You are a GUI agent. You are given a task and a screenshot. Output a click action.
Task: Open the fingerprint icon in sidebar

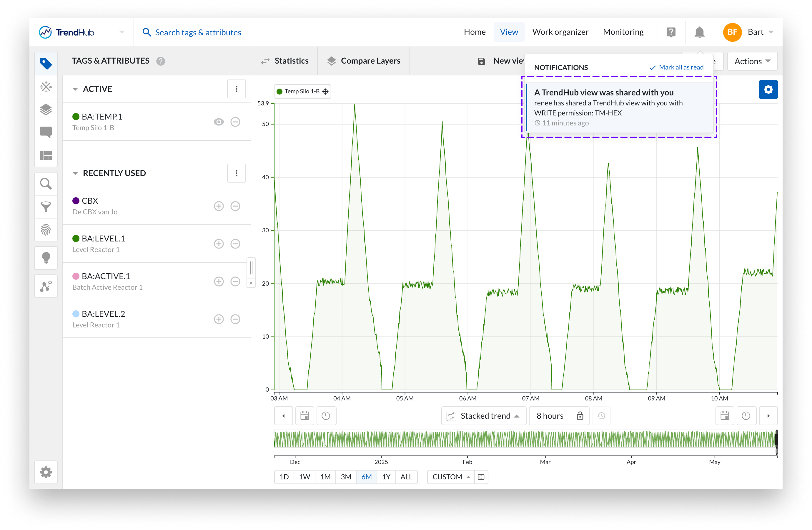tap(46, 230)
